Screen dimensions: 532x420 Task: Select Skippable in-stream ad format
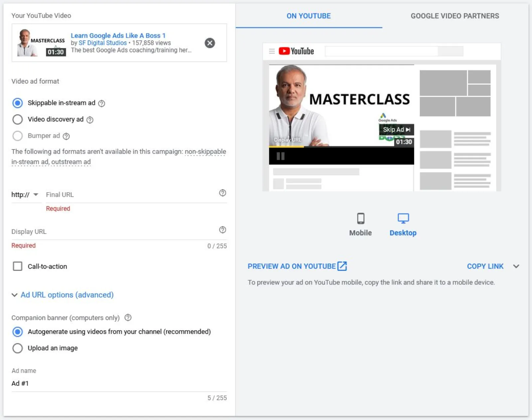pyautogui.click(x=18, y=103)
